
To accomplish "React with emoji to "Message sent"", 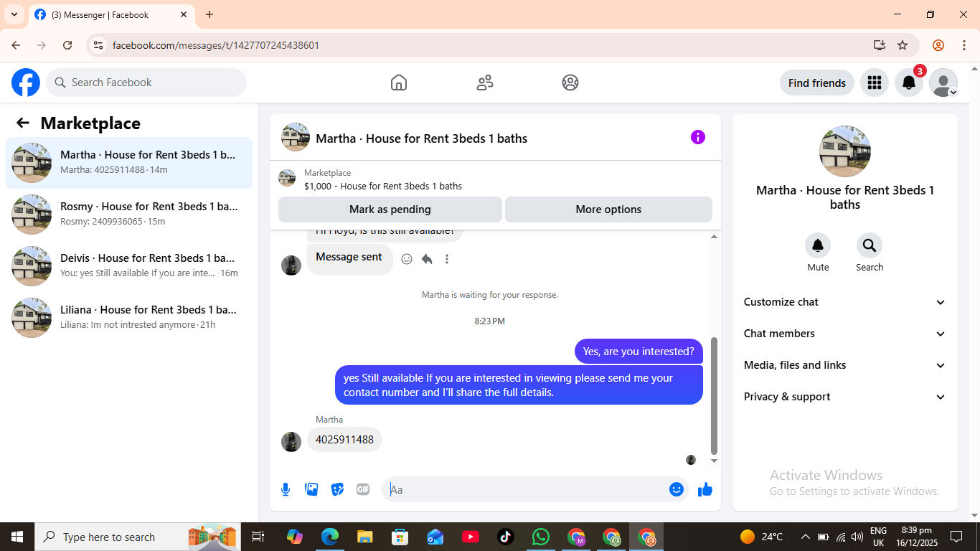I will [407, 259].
